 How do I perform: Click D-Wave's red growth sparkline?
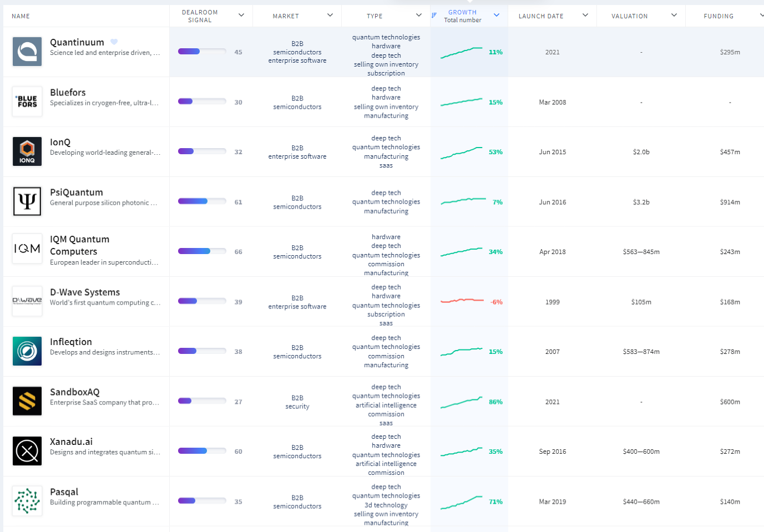[462, 301]
